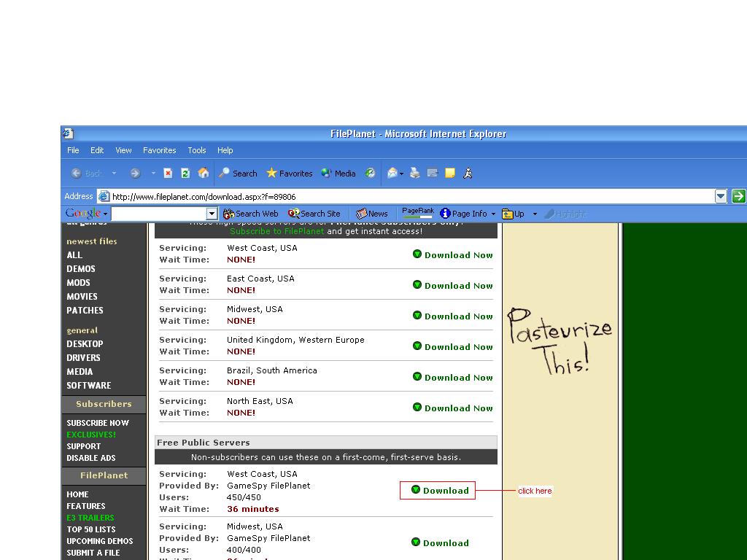The image size is (747, 560).
Task: Stop loading the page
Action: [168, 174]
